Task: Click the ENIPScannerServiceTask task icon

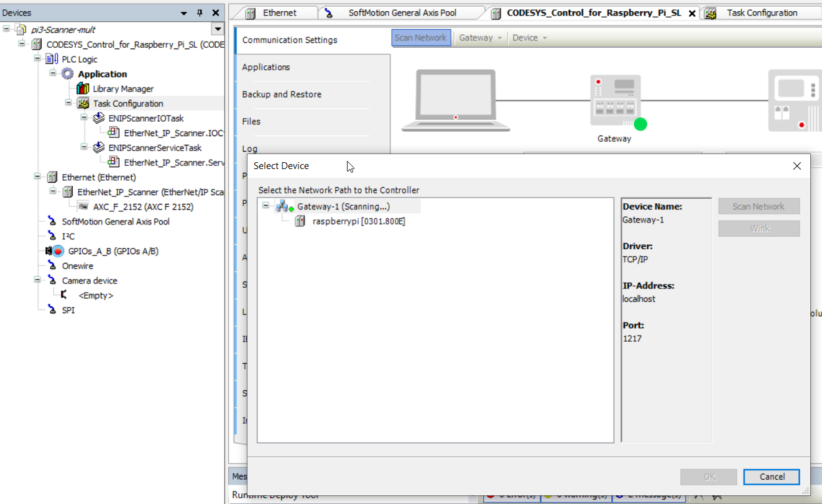Action: [x=98, y=148]
